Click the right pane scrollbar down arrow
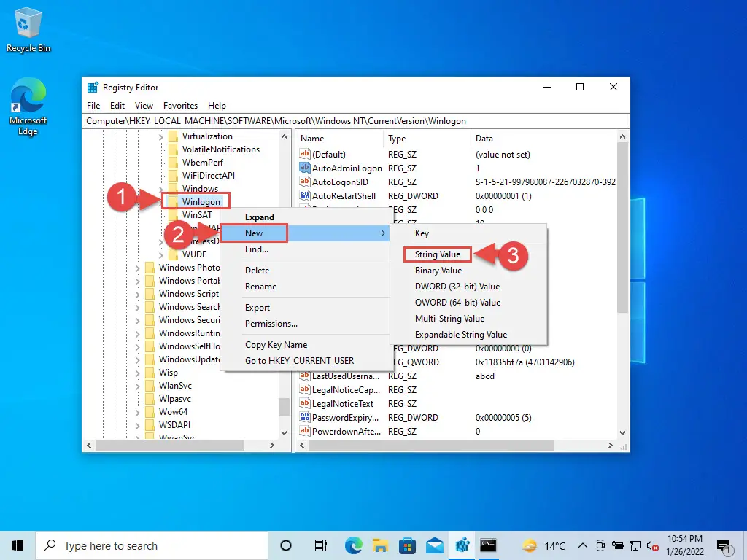Viewport: 747px width, 560px height. coord(622,432)
